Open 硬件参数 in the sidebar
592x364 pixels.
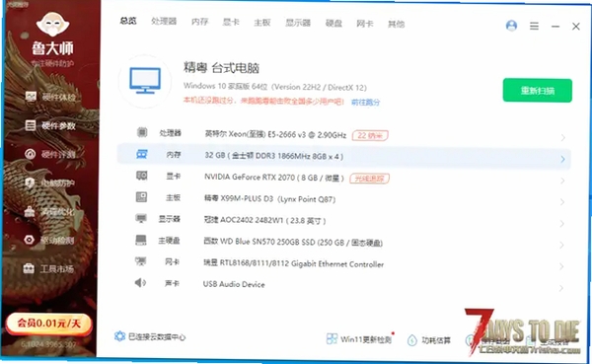click(x=51, y=125)
